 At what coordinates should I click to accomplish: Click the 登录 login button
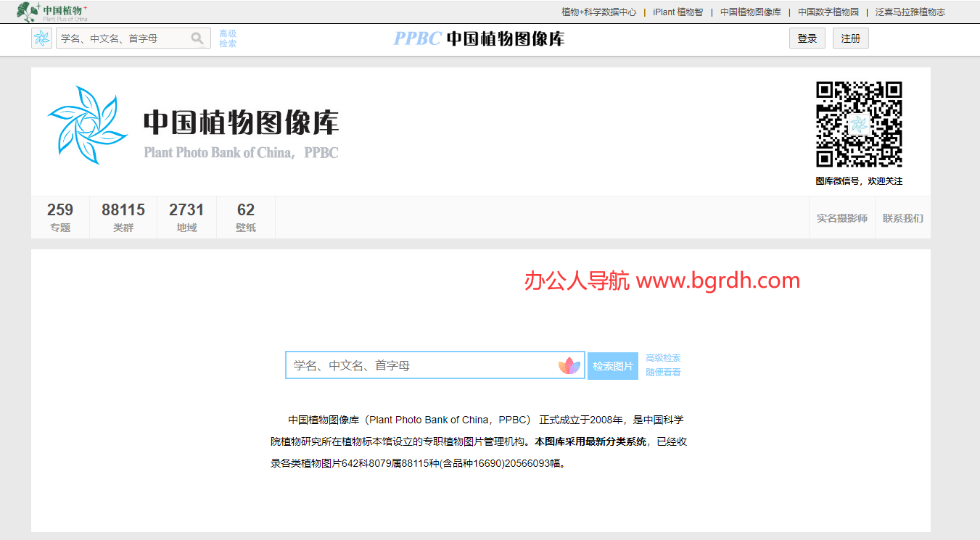point(807,38)
